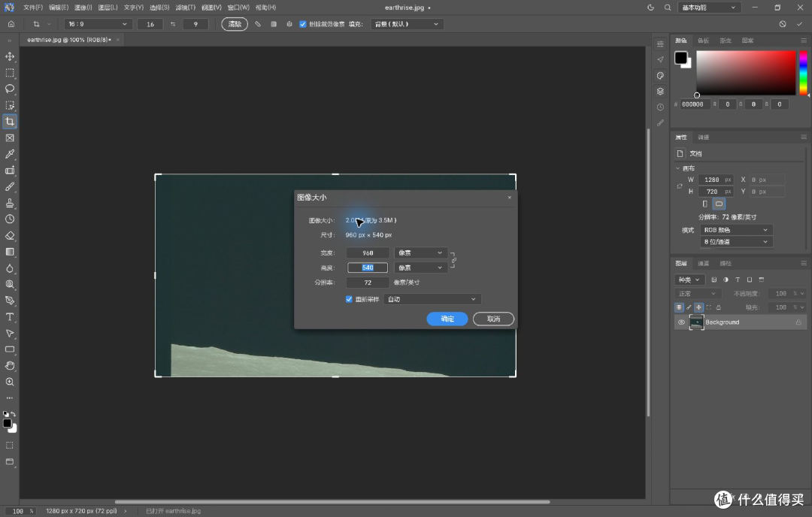Image resolution: width=812 pixels, height=517 pixels.
Task: Set canvas to portrait orientation
Action: 704,204
